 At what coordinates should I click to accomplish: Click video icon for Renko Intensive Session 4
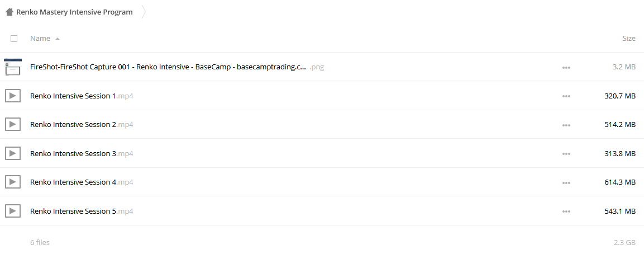coord(13,182)
